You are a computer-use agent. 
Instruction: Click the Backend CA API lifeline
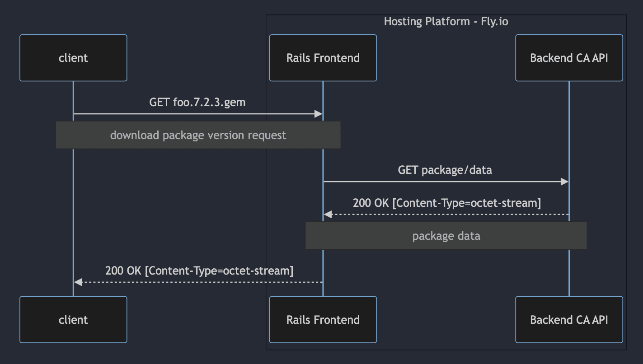pyautogui.click(x=569, y=135)
